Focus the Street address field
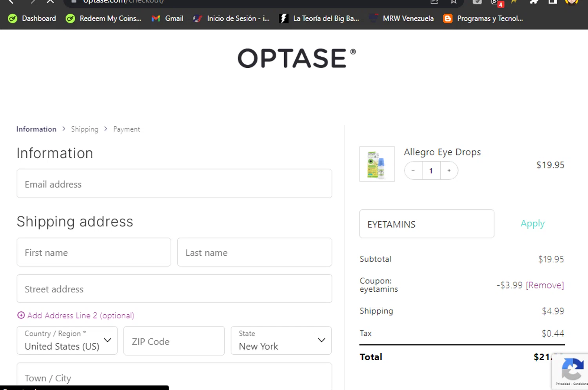 174,289
